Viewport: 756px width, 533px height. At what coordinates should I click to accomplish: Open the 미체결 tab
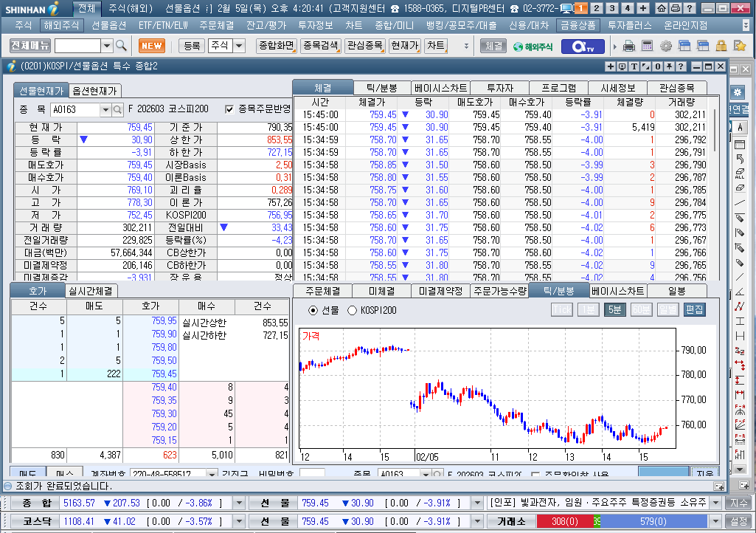point(381,291)
